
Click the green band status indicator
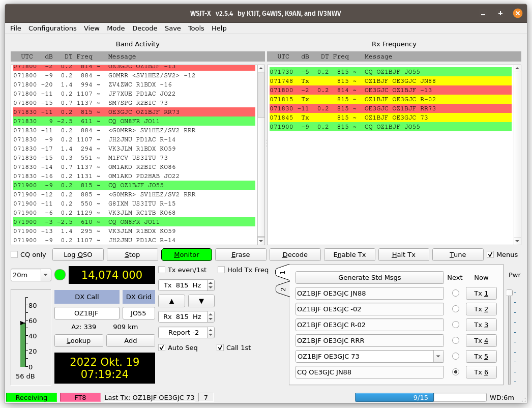tap(60, 275)
